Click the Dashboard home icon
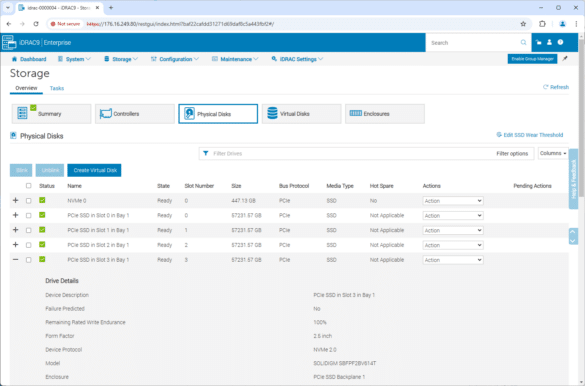This screenshot has width=585, height=386. point(14,59)
